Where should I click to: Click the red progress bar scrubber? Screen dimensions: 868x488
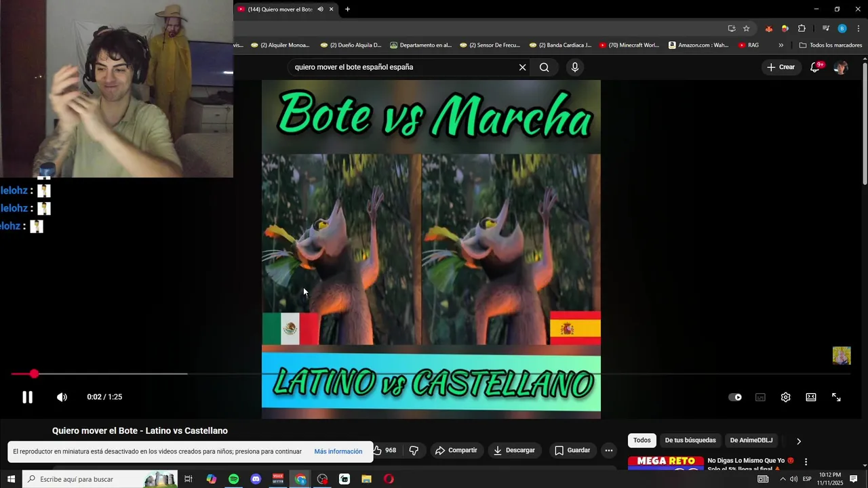tap(34, 373)
